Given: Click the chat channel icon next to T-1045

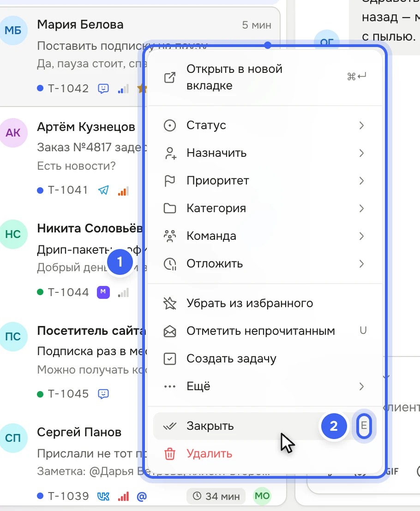Looking at the screenshot, I should (x=103, y=394).
